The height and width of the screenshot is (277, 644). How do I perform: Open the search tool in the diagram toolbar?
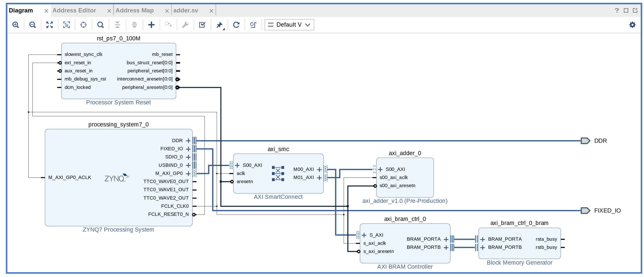100,25
